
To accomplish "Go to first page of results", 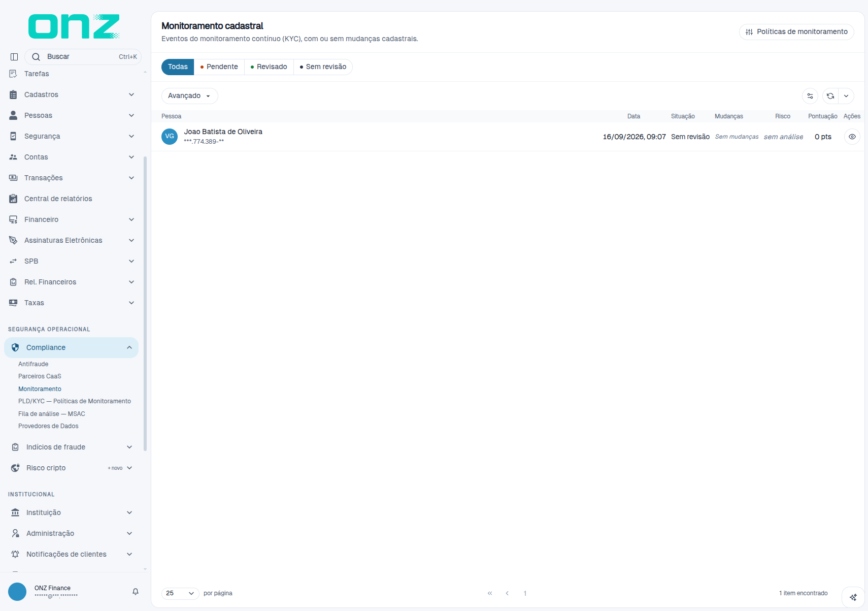I will (x=490, y=593).
